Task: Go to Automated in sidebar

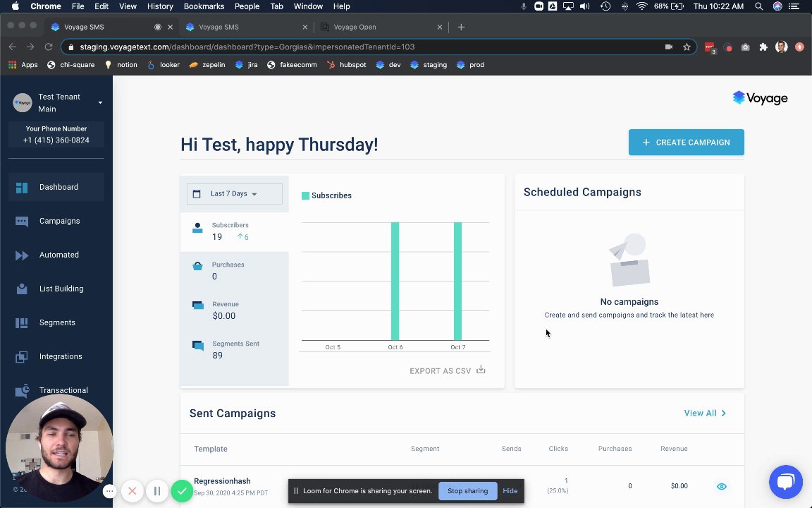Action: [x=56, y=255]
